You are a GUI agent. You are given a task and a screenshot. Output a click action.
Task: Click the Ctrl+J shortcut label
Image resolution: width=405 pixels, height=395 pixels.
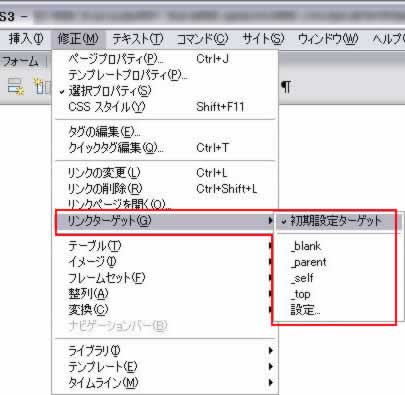[x=212, y=59]
